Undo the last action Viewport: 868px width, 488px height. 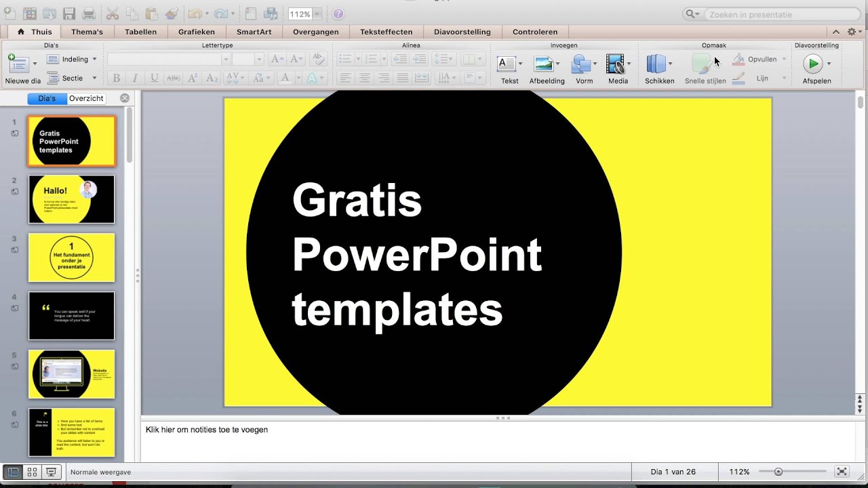click(195, 14)
